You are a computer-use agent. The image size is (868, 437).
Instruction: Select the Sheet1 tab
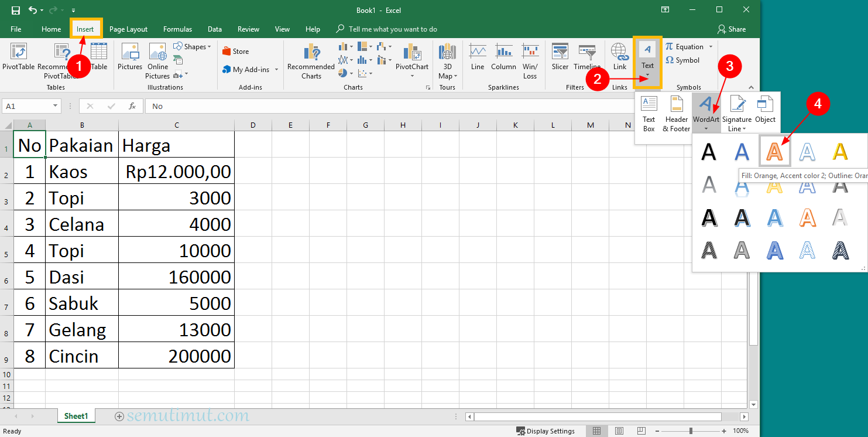pos(76,416)
